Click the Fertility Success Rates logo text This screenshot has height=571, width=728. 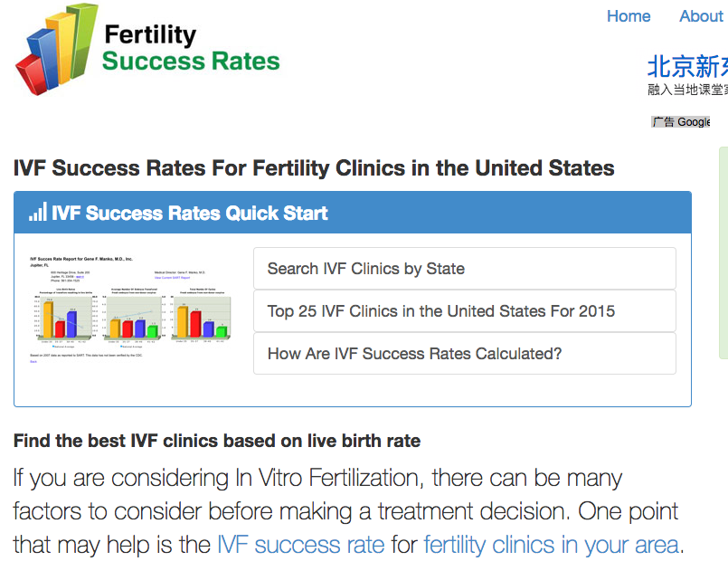click(x=191, y=48)
